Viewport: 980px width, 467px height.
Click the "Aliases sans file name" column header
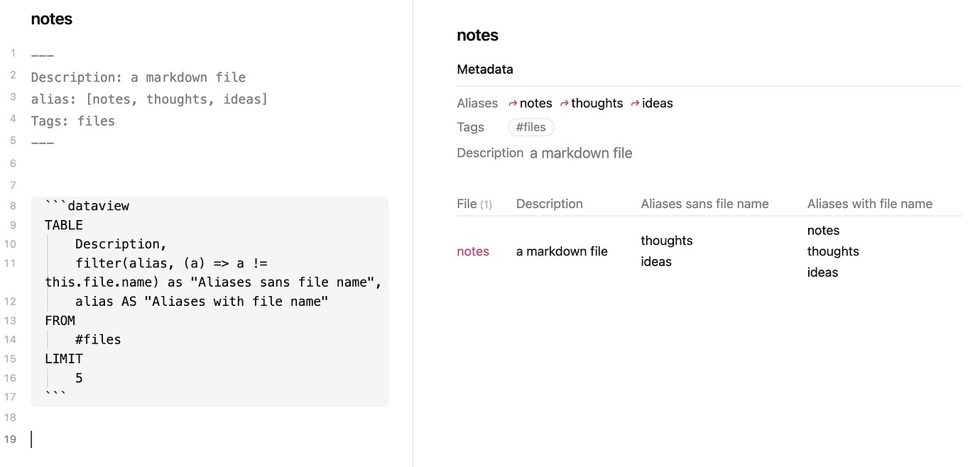coord(704,204)
